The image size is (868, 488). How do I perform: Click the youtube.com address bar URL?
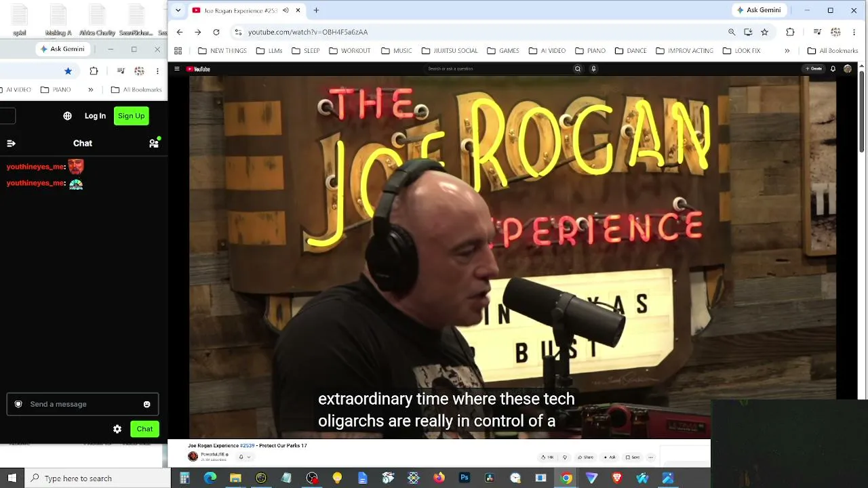pyautogui.click(x=308, y=32)
